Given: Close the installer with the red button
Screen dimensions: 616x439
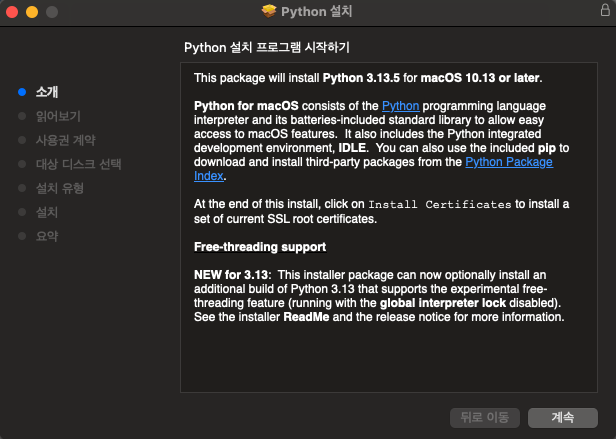Looking at the screenshot, I should point(12,12).
